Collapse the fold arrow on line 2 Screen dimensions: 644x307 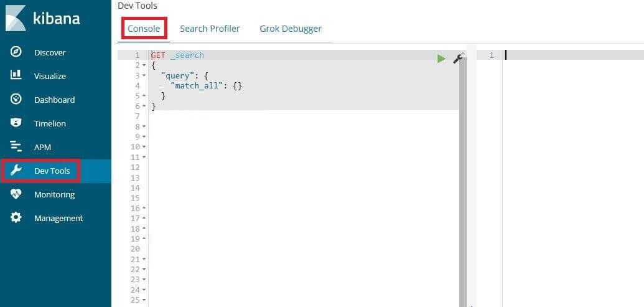(144, 65)
